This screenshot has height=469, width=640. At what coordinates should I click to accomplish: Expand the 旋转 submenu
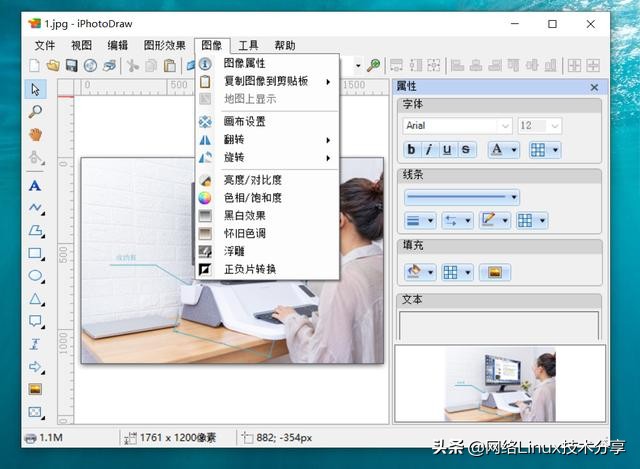(267, 158)
